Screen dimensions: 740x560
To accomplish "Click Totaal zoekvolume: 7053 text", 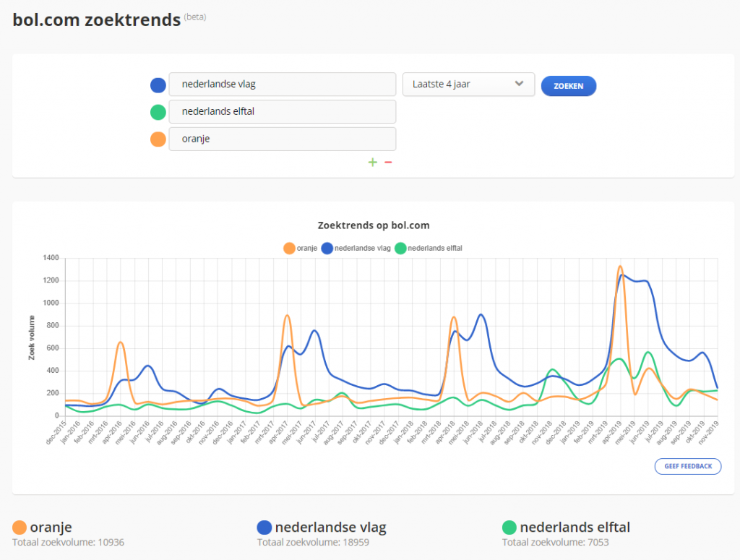I will point(556,543).
